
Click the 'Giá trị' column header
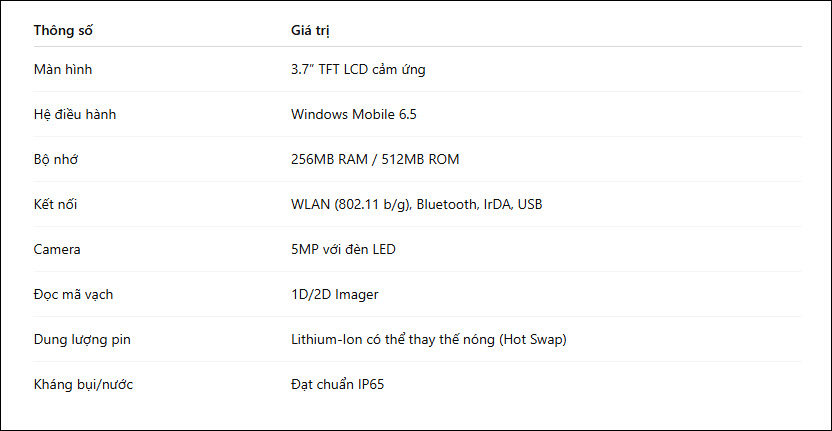[310, 31]
